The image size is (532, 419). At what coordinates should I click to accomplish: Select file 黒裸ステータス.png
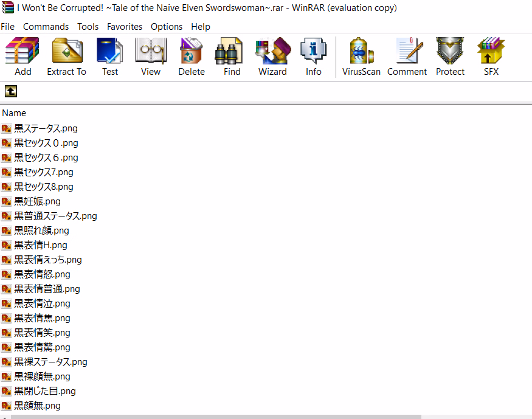[51, 362]
